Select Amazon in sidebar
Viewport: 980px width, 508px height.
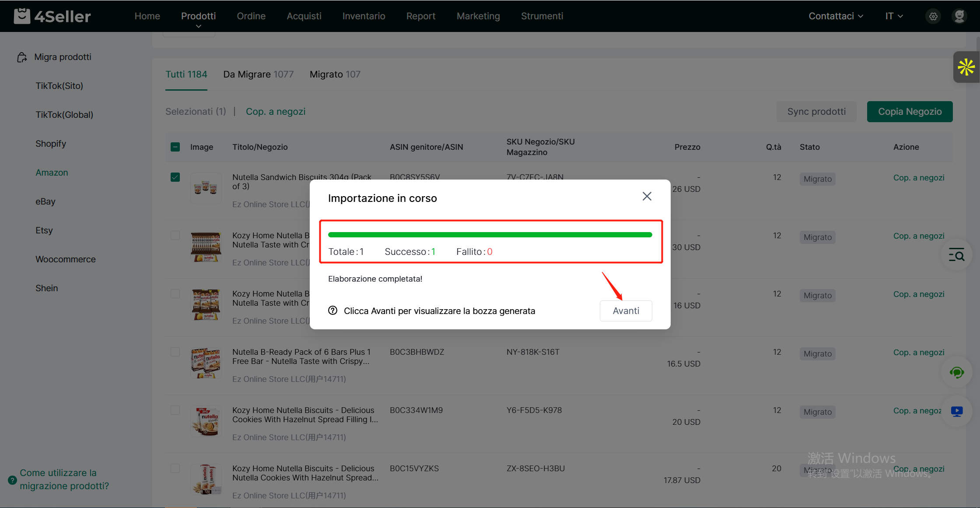(x=52, y=173)
